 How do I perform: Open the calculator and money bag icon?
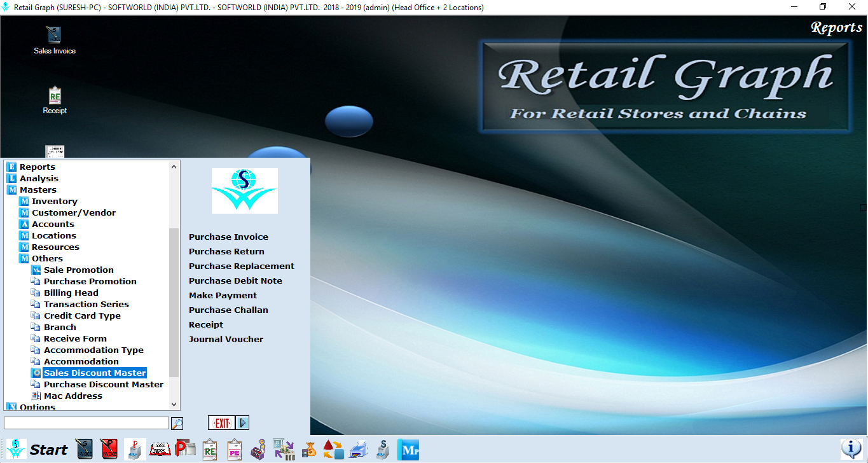(x=309, y=449)
